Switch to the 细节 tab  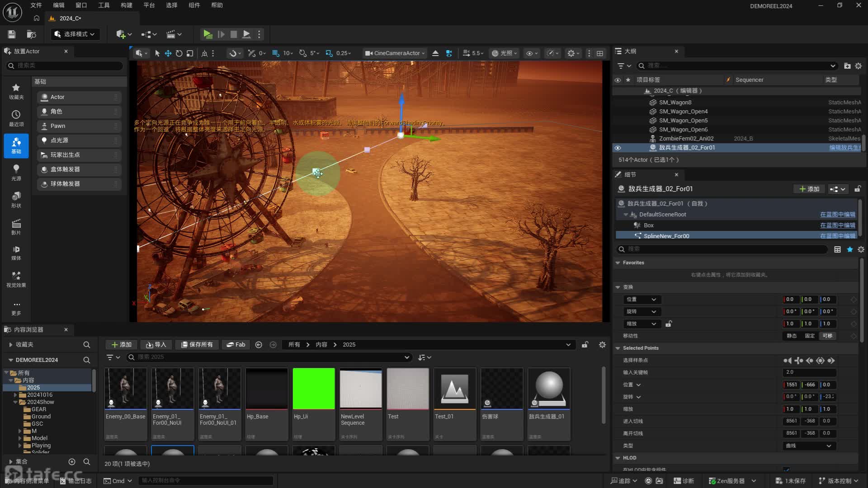click(x=630, y=174)
